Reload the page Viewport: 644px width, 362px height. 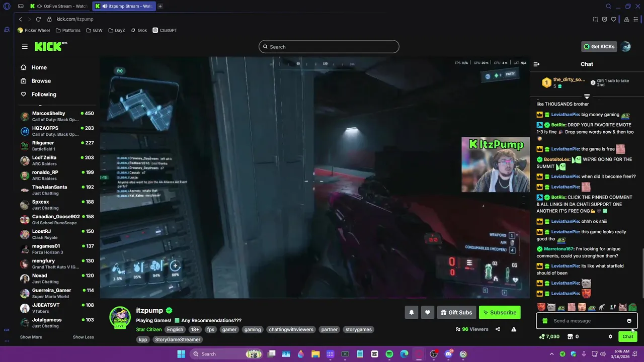pos(38,19)
